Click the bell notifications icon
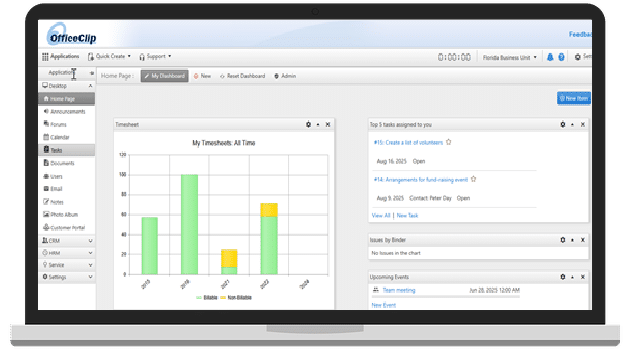The image size is (635, 360). pyautogui.click(x=550, y=57)
